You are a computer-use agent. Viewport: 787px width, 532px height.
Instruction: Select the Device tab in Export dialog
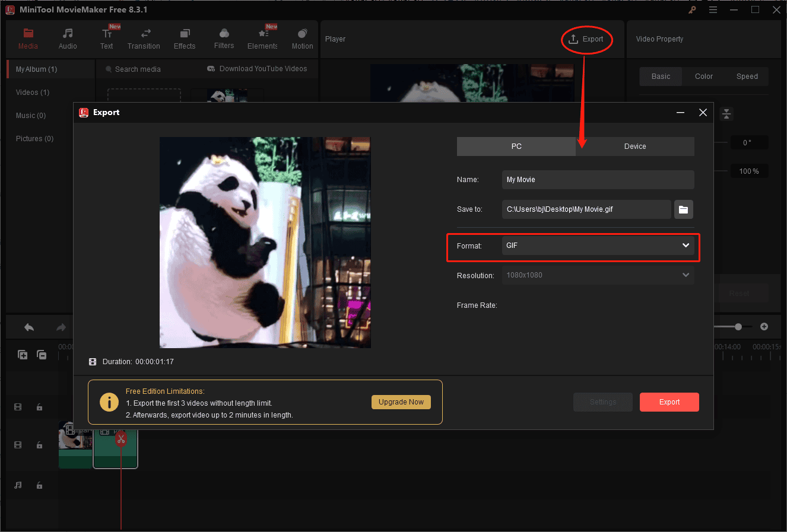coord(634,146)
